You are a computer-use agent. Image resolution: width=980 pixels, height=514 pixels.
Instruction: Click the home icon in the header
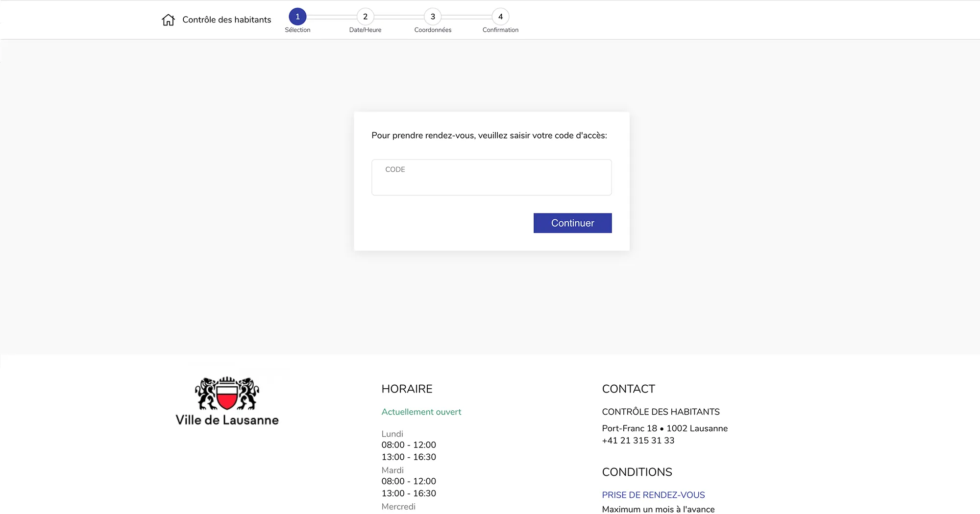[168, 20]
